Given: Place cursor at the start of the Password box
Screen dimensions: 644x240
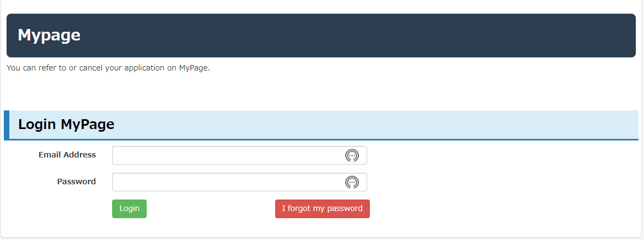Looking at the screenshot, I should [x=117, y=182].
